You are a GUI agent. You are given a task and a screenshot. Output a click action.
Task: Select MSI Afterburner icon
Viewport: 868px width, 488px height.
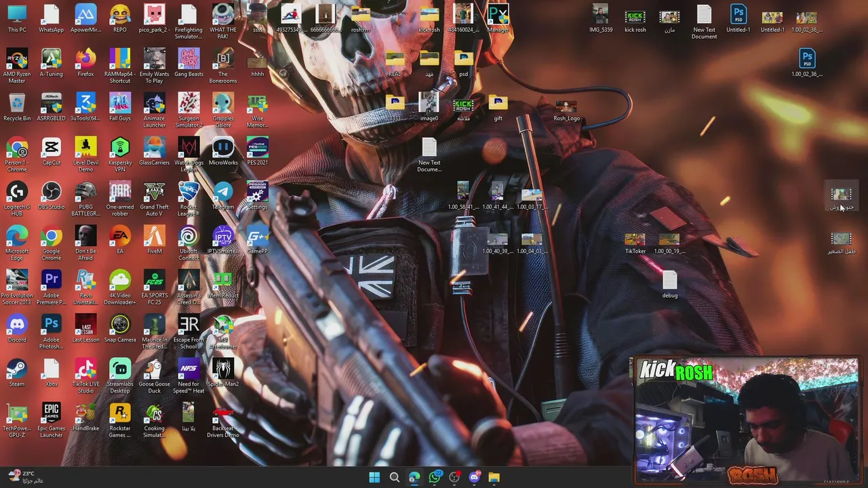coord(223,331)
